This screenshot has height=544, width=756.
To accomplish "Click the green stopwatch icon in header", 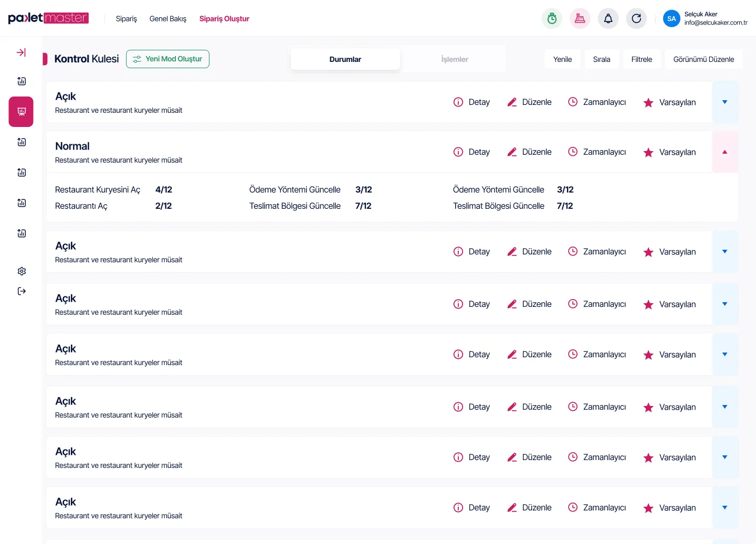I will (x=552, y=19).
